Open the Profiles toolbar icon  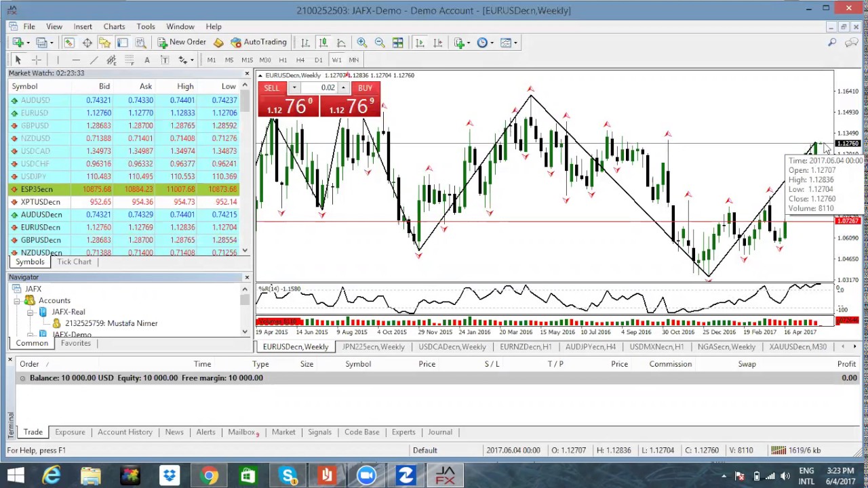point(42,43)
